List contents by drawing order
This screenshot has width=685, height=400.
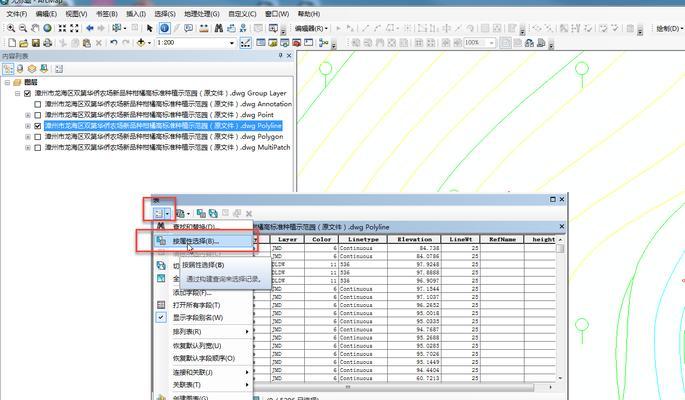point(8,69)
